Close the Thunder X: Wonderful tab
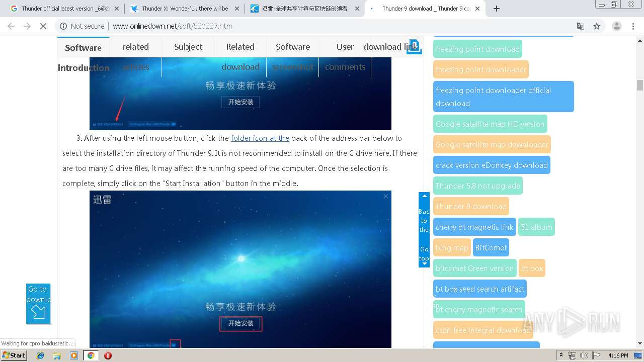Screen dimensions: 644x362 pyautogui.click(x=237, y=9)
